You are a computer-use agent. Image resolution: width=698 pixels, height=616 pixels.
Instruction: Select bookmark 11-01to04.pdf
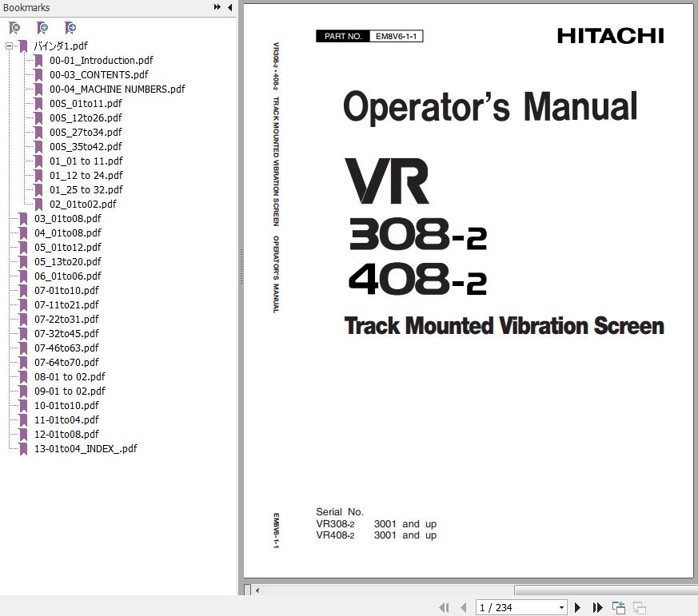point(67,420)
